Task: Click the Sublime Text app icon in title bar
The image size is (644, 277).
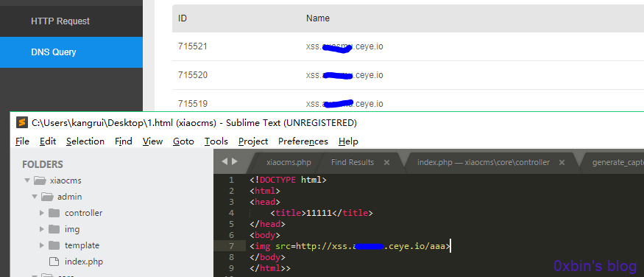Action: (x=22, y=122)
